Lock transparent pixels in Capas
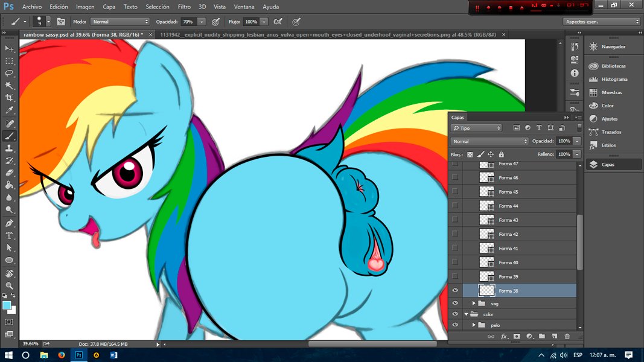The width and height of the screenshot is (644, 362). click(x=470, y=154)
